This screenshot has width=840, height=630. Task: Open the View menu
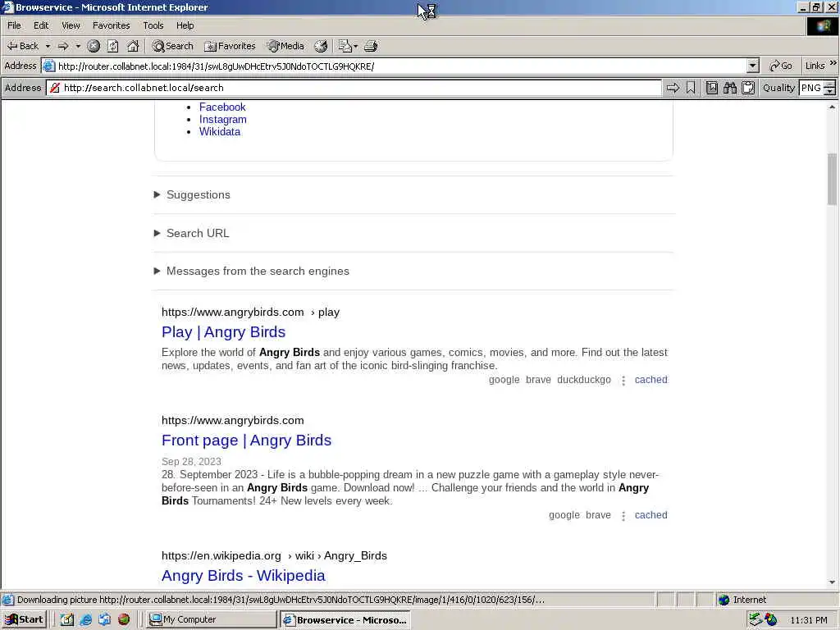71,25
